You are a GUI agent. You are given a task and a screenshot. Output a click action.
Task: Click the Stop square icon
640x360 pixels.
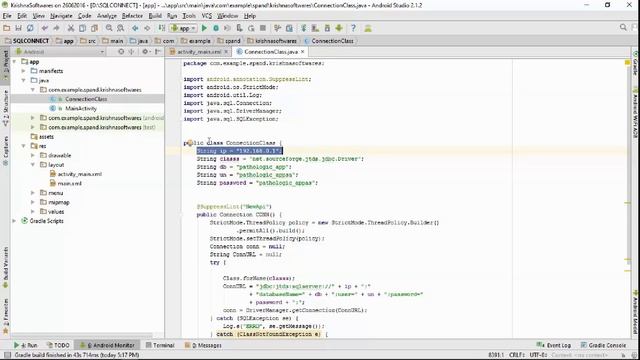[263, 28]
